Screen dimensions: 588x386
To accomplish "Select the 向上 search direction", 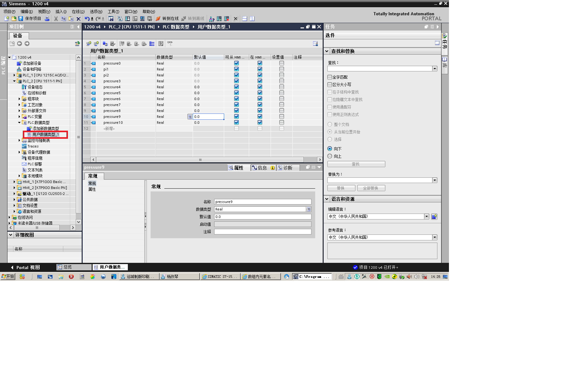I will 330,156.
